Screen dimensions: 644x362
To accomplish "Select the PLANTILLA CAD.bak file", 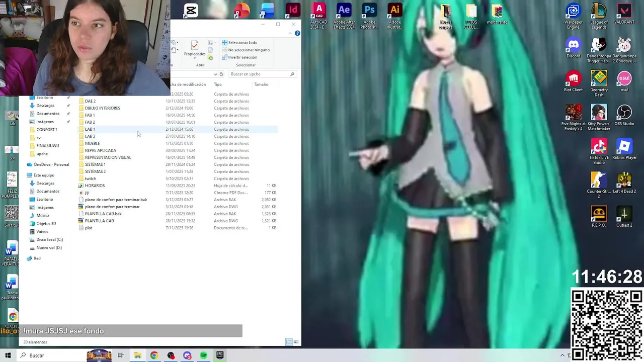I will click(178, 214).
